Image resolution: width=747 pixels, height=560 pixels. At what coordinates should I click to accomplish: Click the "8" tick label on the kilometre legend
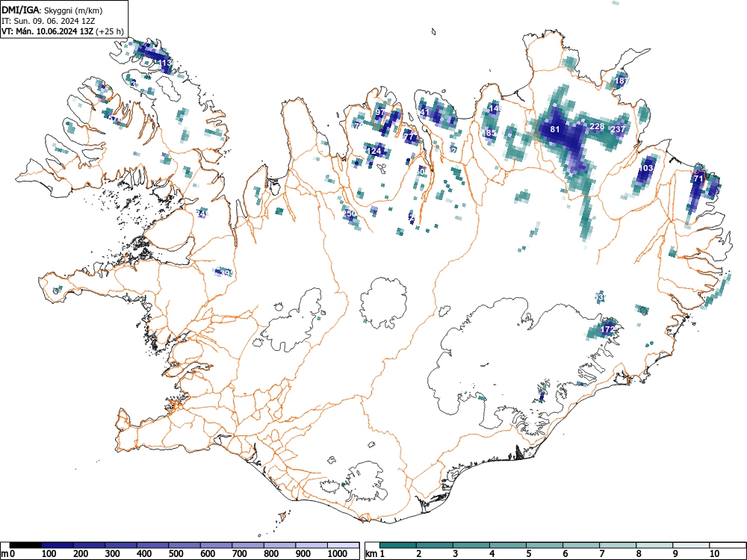point(639,554)
